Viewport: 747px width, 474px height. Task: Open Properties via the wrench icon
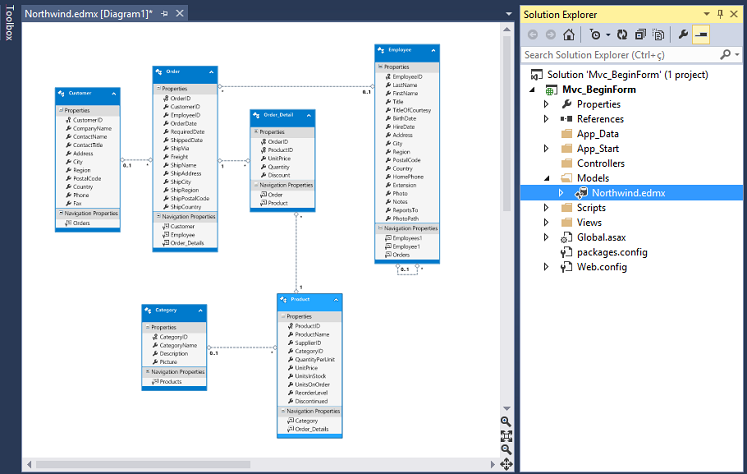pyautogui.click(x=684, y=34)
